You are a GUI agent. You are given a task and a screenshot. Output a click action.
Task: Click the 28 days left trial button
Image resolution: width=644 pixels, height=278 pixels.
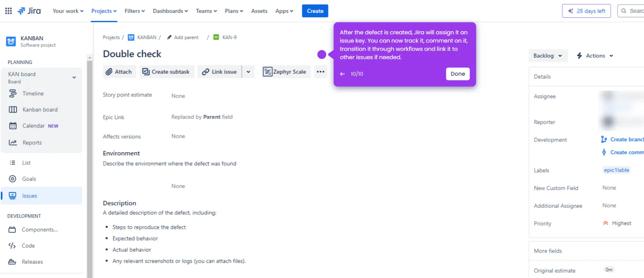586,11
